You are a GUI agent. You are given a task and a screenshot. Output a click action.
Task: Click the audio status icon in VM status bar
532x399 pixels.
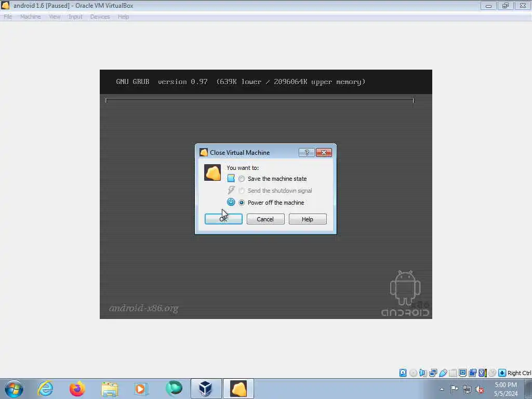[x=423, y=373]
